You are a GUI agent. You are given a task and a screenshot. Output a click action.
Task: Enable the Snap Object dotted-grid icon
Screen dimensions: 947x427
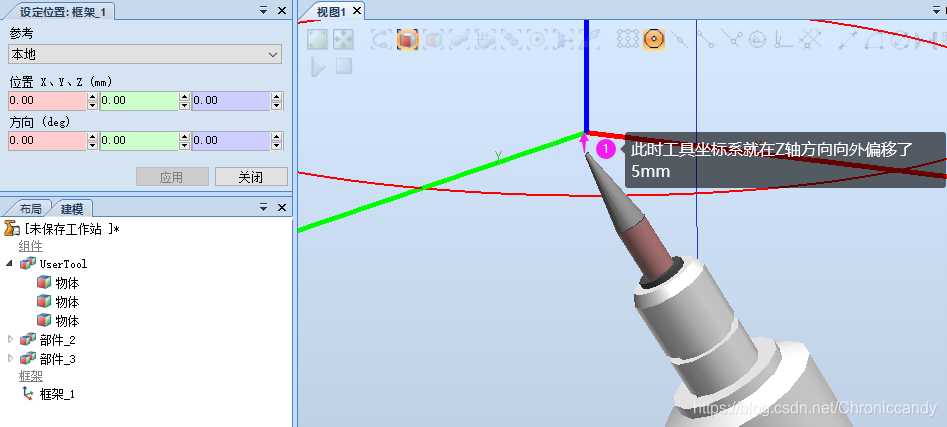[x=628, y=39]
